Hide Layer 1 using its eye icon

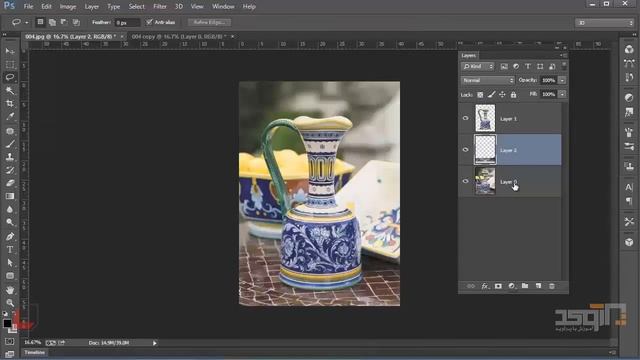click(465, 118)
